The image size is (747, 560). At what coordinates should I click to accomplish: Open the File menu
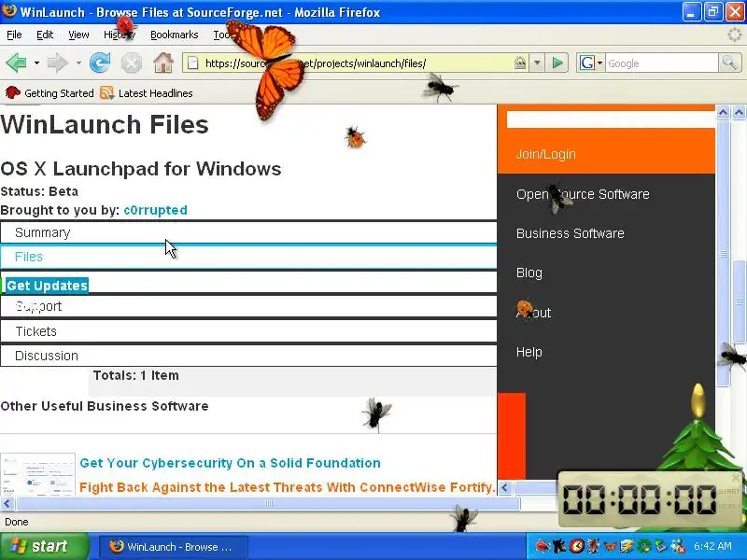click(14, 35)
